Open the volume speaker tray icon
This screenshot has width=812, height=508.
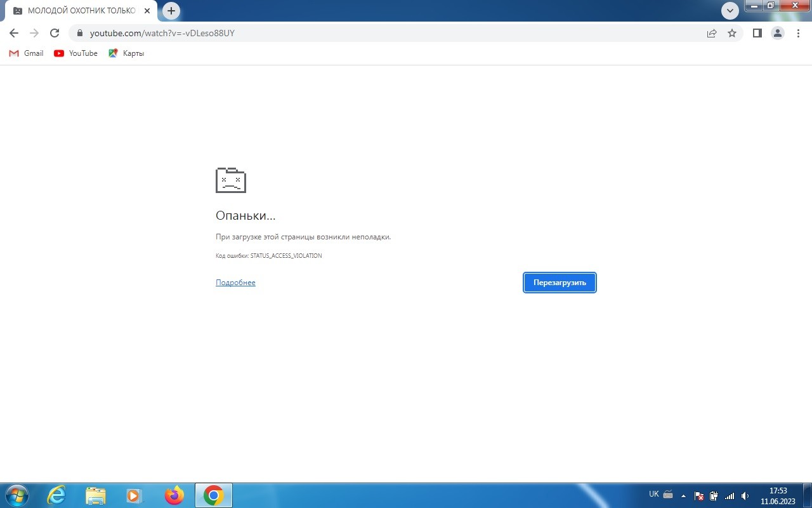pyautogui.click(x=745, y=496)
